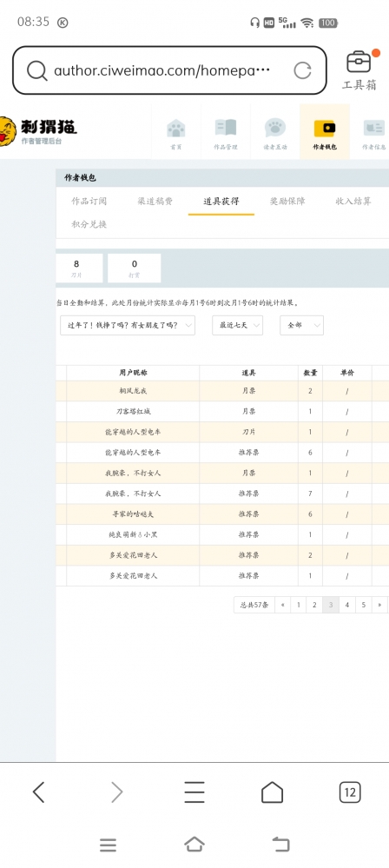This screenshot has width=389, height=868.
Task: Tap the address bar URL author.ciweimao.com
Action: [162, 70]
